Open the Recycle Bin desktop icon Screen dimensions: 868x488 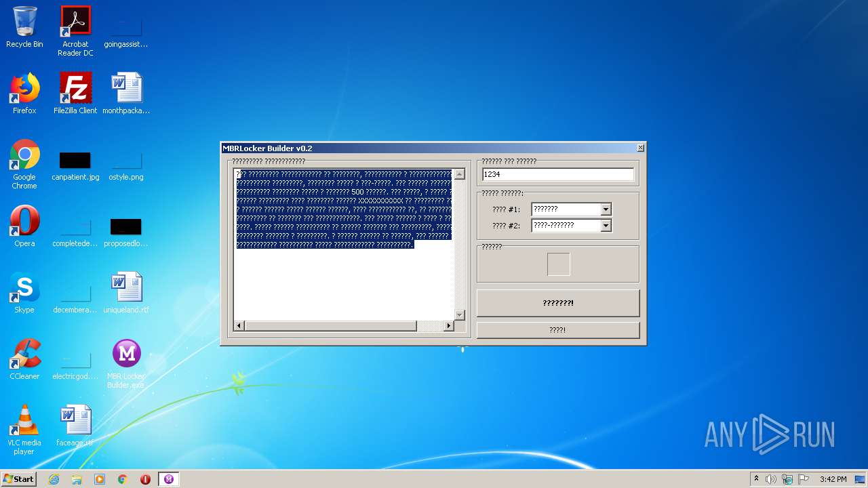(x=24, y=27)
